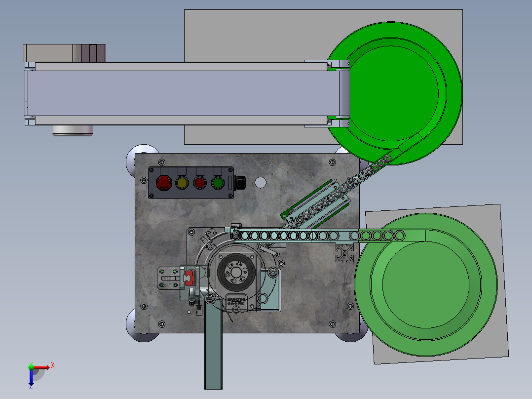Click the yellow push button on control box
Screen dimensions: 532x399
pos(182,183)
